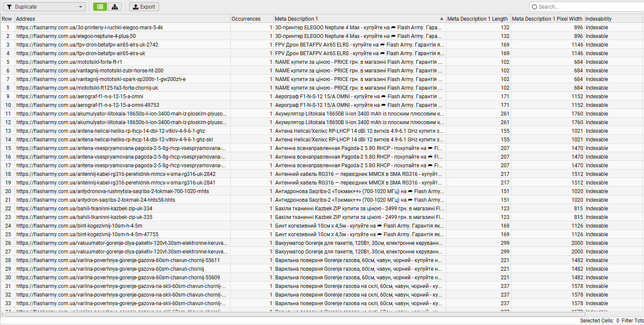The width and height of the screenshot is (644, 325).
Task: Click the Row column header
Action: pos(7,19)
